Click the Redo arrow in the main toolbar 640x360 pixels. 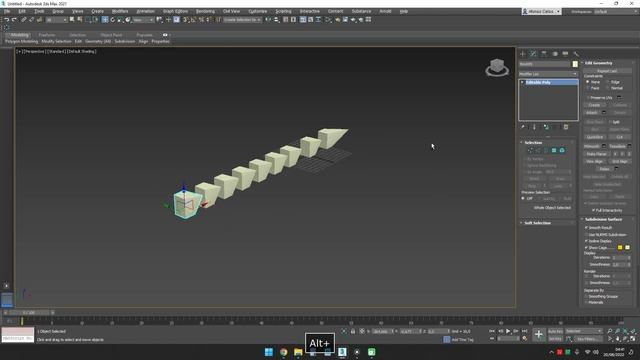(14, 20)
